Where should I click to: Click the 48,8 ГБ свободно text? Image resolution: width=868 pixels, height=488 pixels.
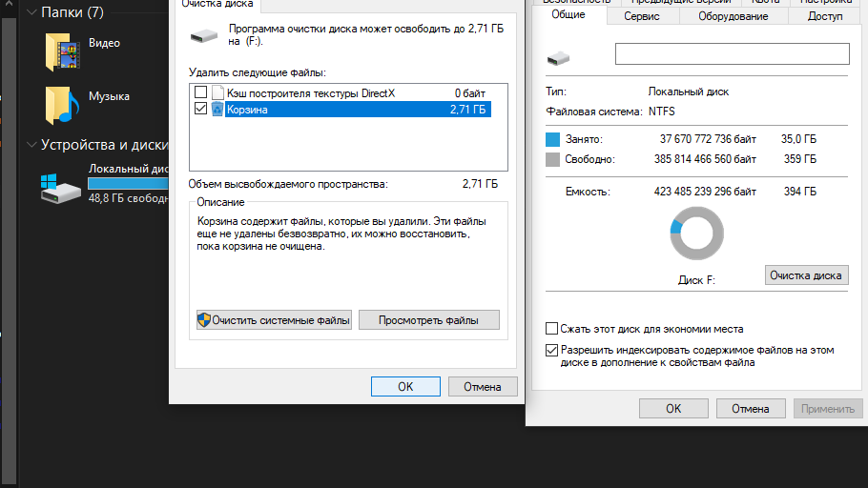(x=129, y=198)
